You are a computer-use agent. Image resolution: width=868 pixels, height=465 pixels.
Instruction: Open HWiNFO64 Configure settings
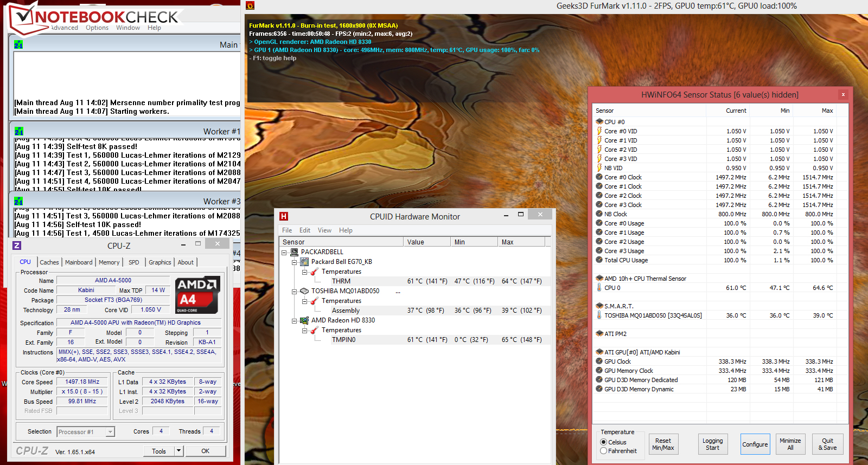755,444
